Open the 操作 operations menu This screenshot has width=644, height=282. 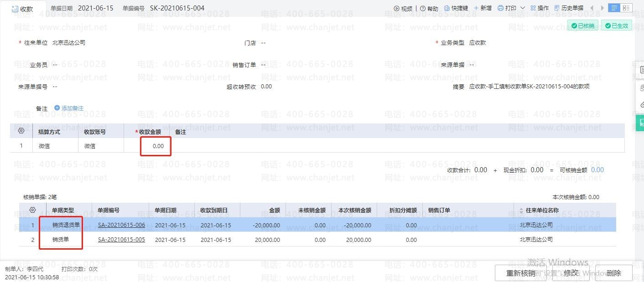[x=539, y=8]
